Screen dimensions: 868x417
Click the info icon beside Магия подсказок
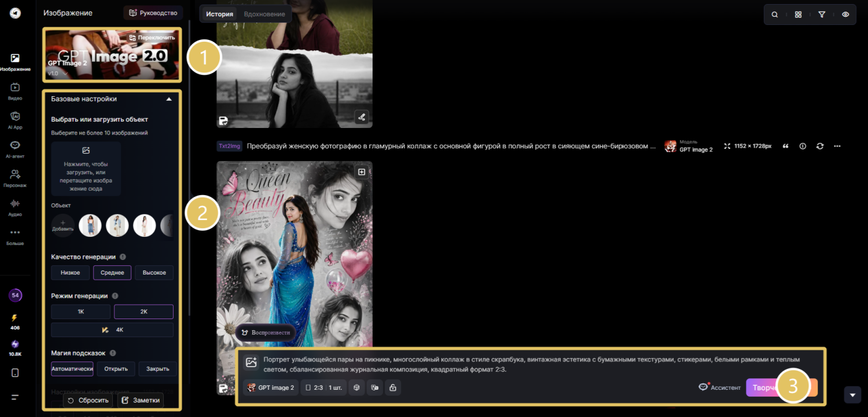113,353
